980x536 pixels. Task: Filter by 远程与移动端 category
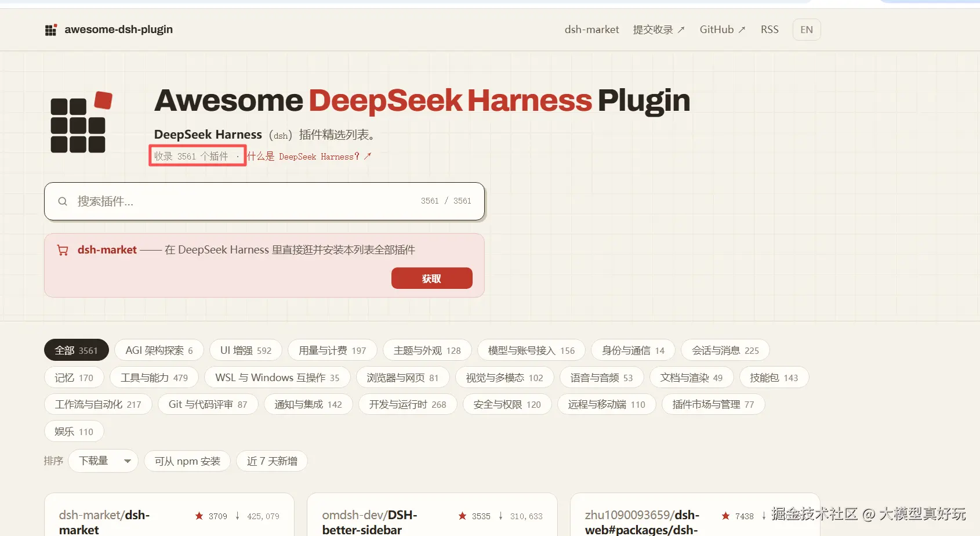[x=607, y=404]
